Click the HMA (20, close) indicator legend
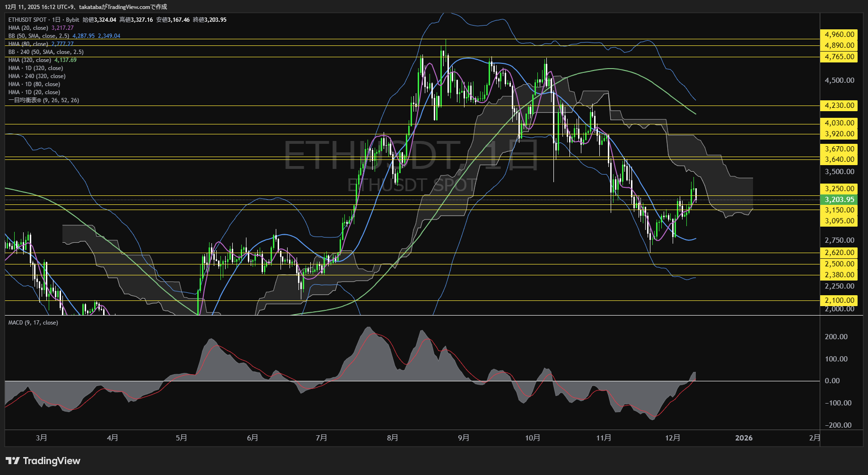Viewport: 868px width, 475px height. (28, 28)
